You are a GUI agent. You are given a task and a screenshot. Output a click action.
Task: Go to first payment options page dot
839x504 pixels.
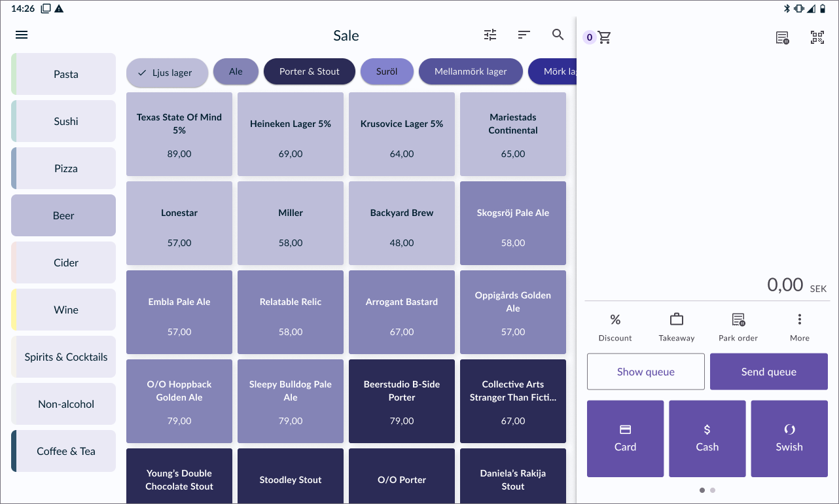(702, 490)
